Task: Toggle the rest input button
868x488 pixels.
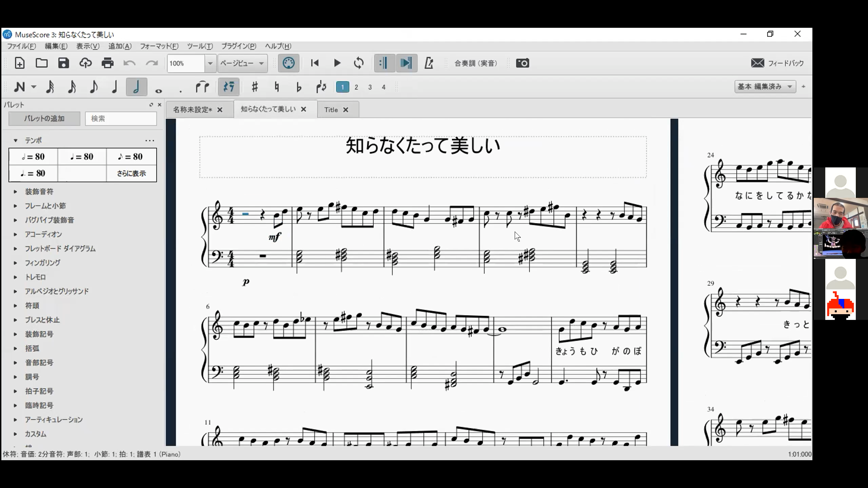Action: [x=229, y=87]
